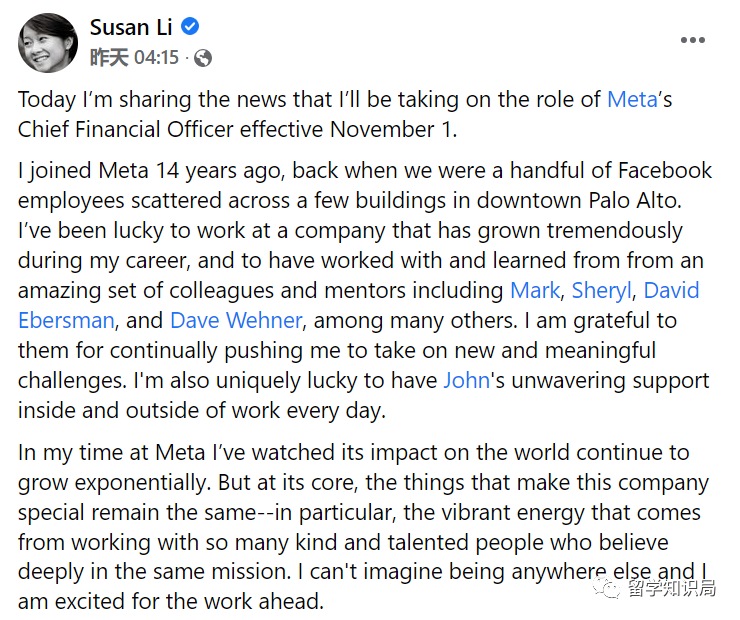
Task: Click the globe public-audience icon
Action: [x=203, y=58]
